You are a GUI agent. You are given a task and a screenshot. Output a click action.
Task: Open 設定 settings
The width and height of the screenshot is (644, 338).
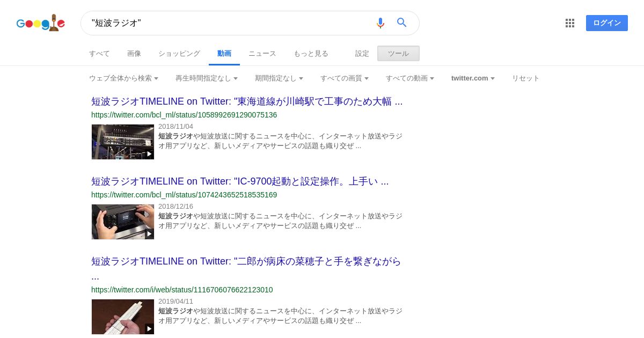pos(362,54)
